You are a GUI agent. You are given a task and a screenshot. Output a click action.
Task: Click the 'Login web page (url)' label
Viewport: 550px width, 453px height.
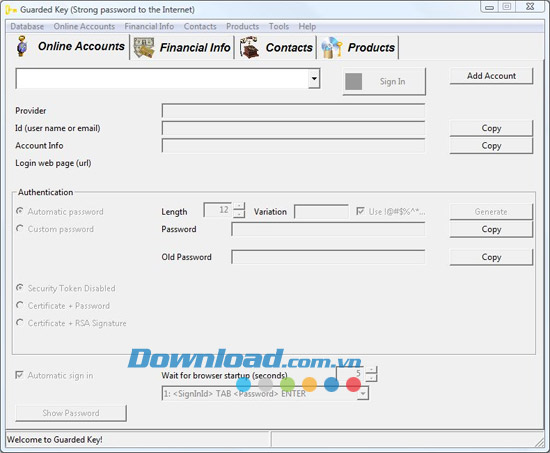(53, 163)
